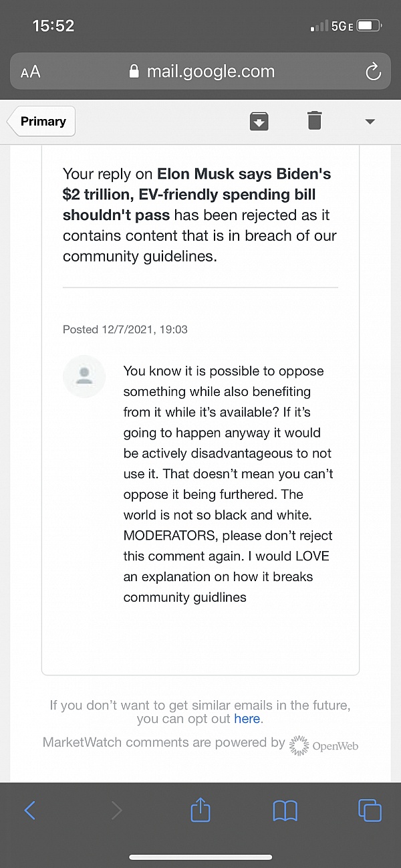This screenshot has width=401, height=868.
Task: Open Safari bookmarks book icon
Action: tap(285, 811)
